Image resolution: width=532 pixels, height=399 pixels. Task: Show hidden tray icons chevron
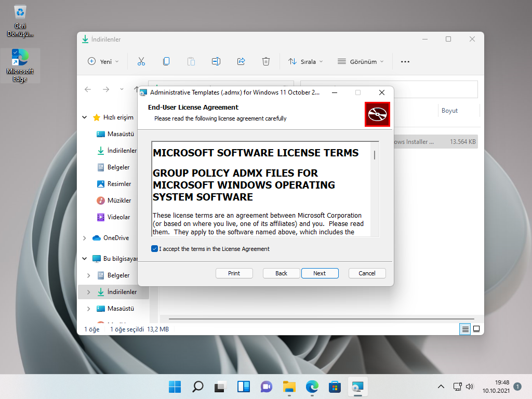click(441, 387)
